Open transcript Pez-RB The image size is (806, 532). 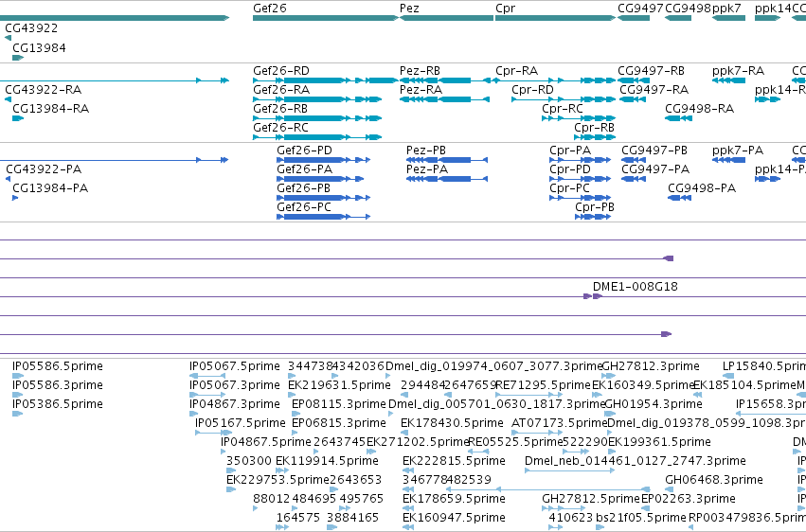tap(420, 71)
